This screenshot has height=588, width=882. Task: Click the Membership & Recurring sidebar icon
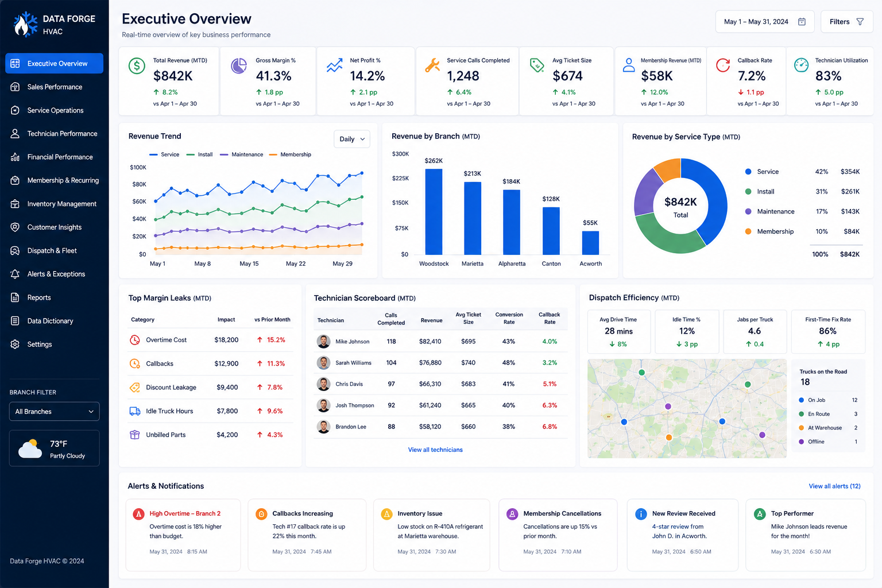pyautogui.click(x=16, y=180)
